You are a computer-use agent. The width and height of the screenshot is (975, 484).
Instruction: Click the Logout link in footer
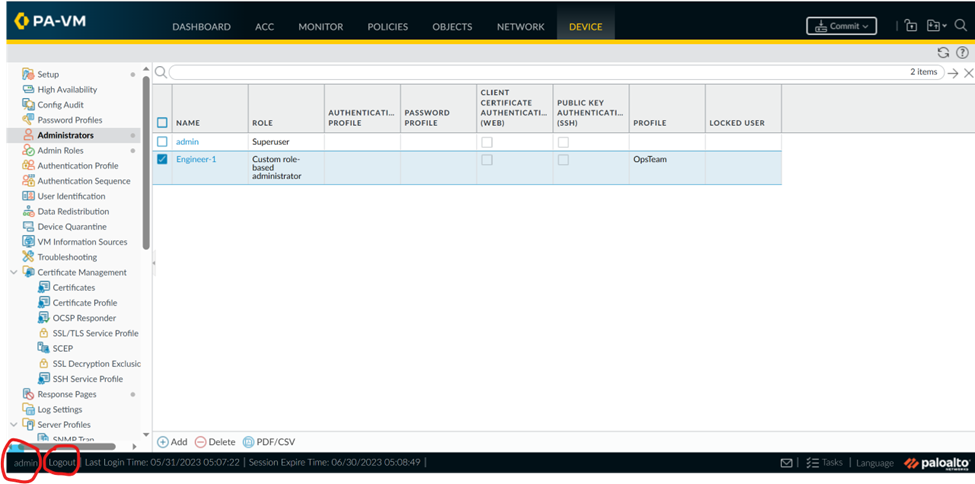[x=62, y=463]
